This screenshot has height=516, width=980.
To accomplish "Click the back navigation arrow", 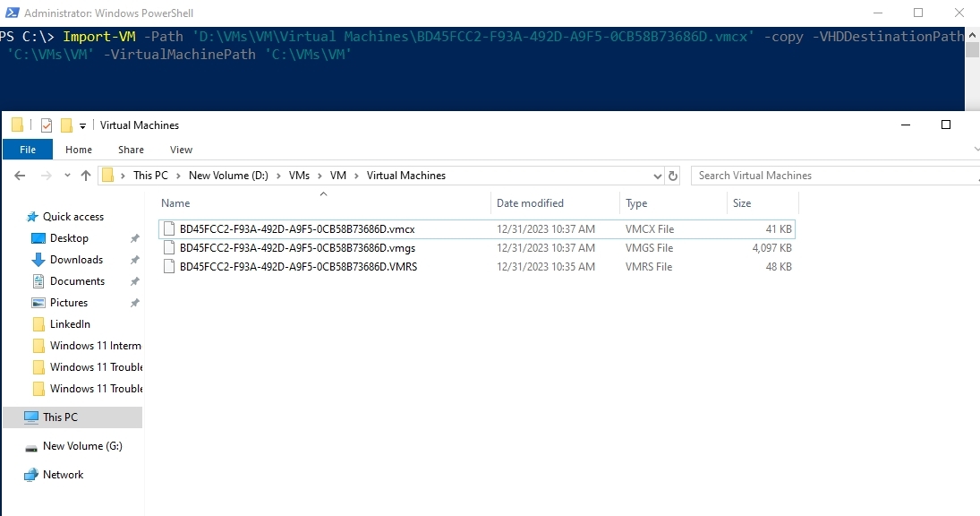I will tap(20, 175).
